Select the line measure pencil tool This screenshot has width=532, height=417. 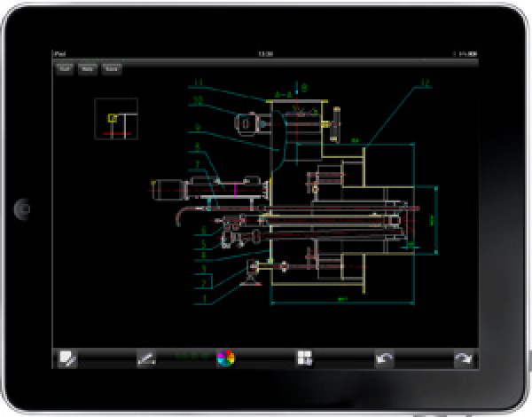pos(146,358)
